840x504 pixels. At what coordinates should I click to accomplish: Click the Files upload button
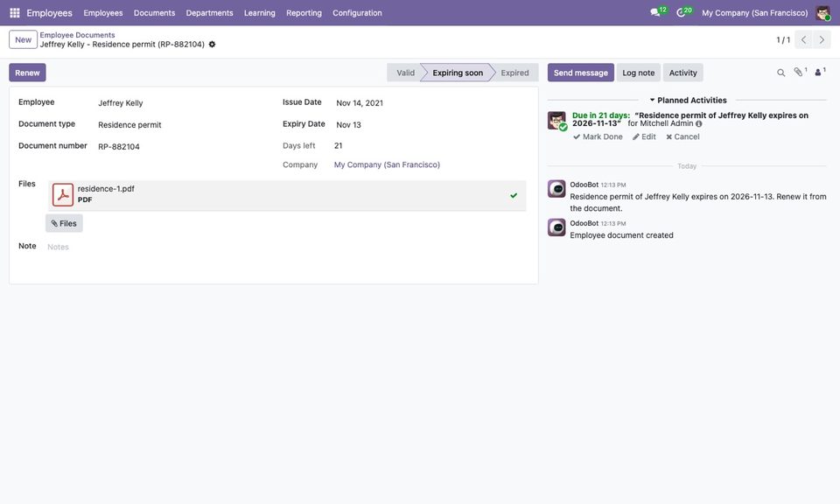(64, 223)
